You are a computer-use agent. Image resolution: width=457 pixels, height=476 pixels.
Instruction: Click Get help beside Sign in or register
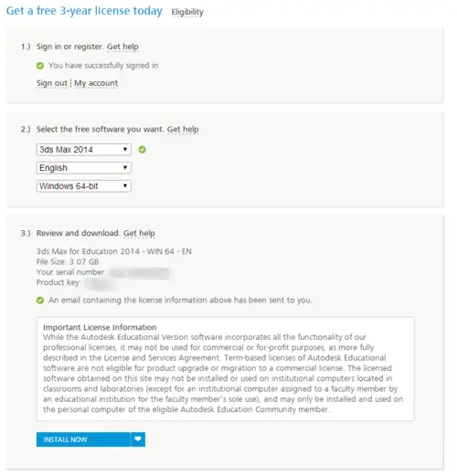tap(122, 47)
